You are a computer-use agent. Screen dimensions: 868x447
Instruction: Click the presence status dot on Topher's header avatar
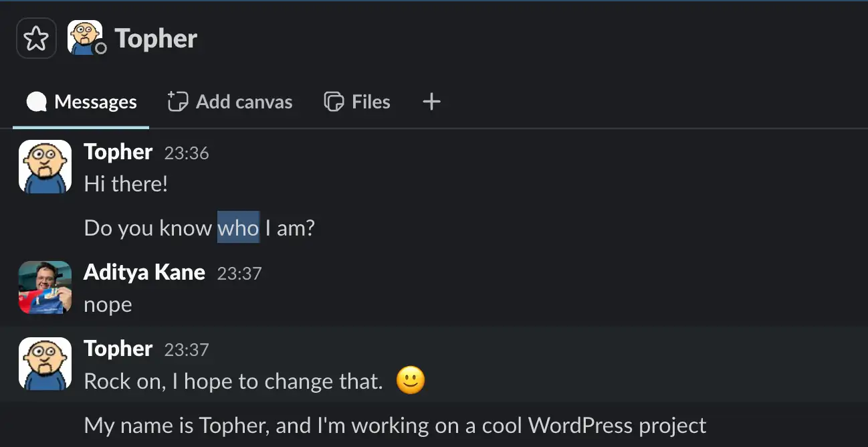point(100,48)
